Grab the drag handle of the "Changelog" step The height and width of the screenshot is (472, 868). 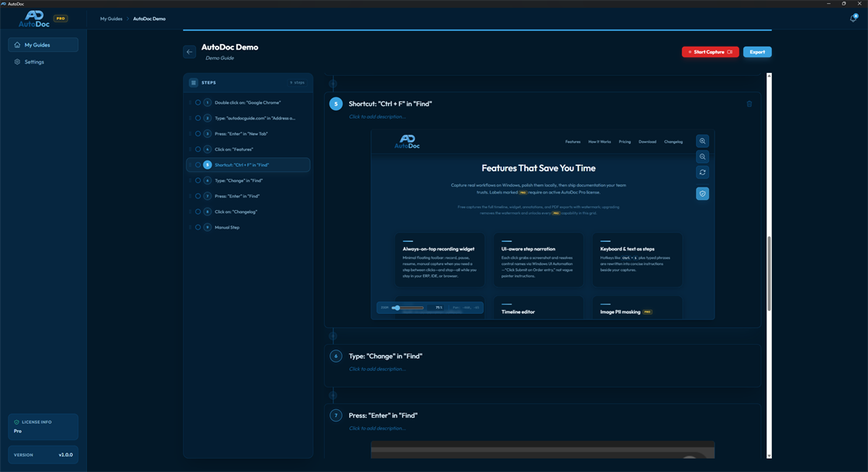[191, 212]
